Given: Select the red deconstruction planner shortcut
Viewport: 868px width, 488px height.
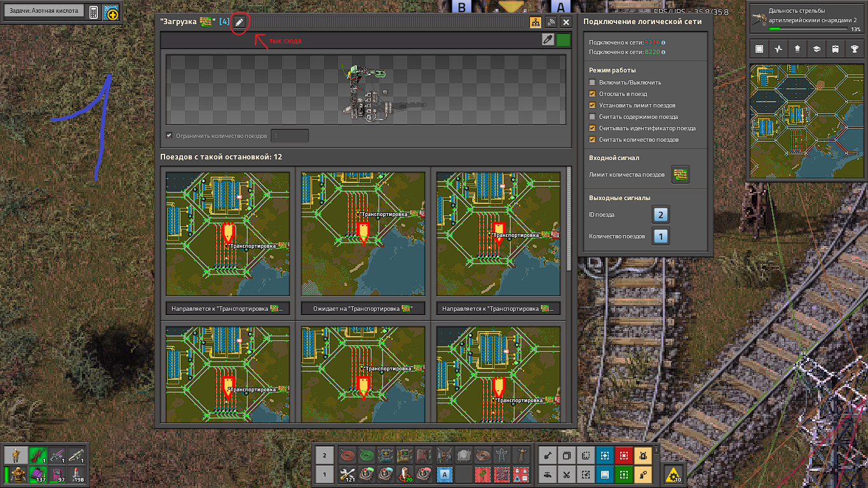Looking at the screenshot, I should tap(624, 456).
